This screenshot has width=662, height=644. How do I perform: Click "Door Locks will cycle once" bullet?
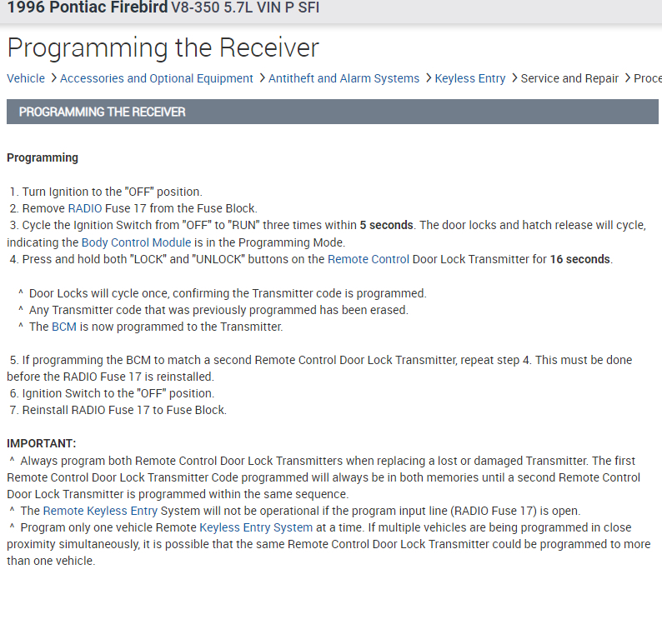coord(223,293)
